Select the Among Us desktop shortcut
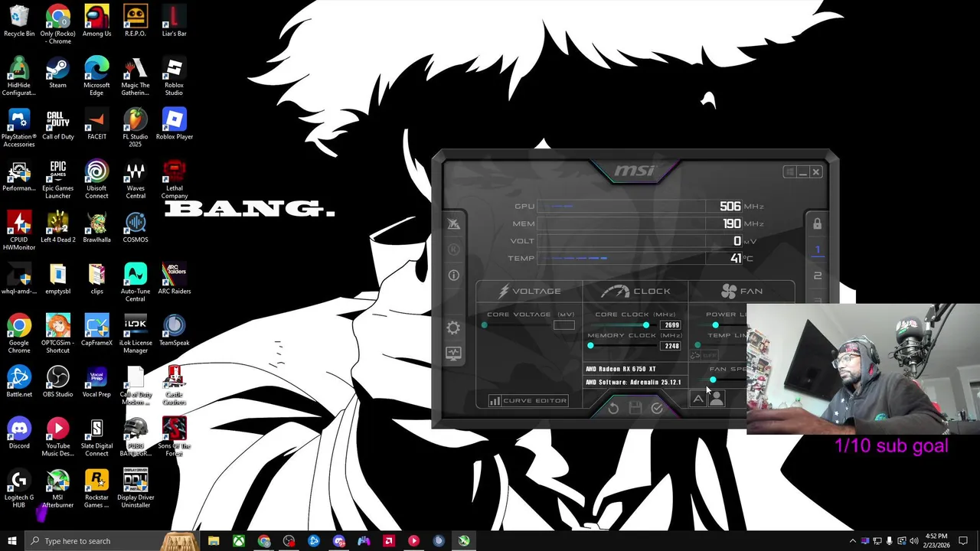 (96, 22)
